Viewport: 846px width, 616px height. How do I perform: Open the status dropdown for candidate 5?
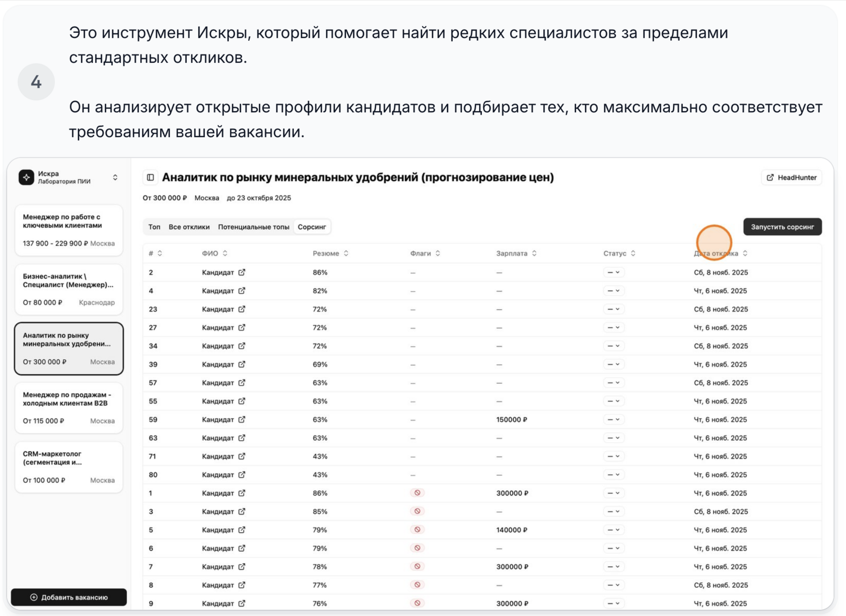613,530
